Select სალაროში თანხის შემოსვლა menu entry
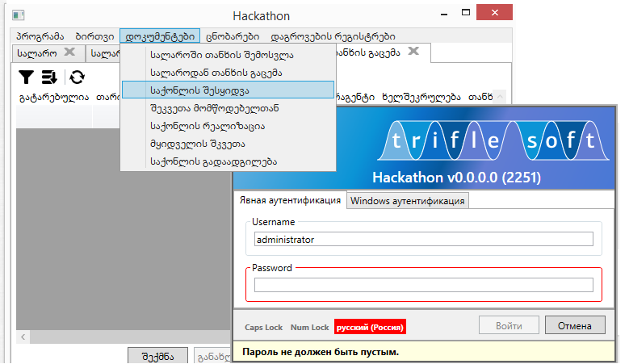The height and width of the screenshot is (364, 629). click(x=228, y=55)
